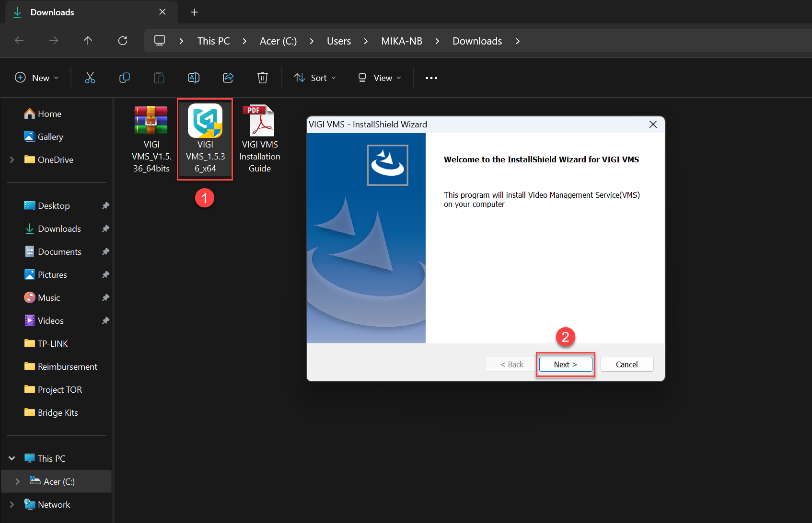Click Users in the address breadcrumb

339,41
